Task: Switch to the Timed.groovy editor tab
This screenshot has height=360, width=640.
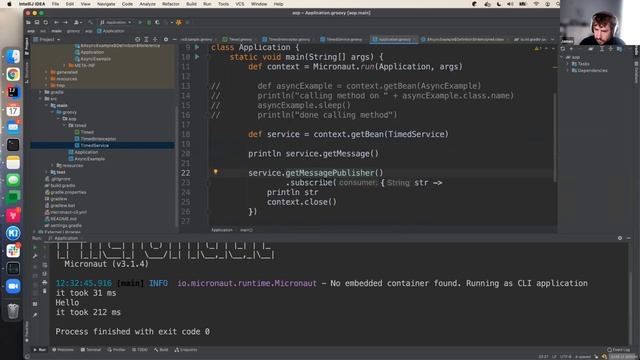Action: point(238,40)
